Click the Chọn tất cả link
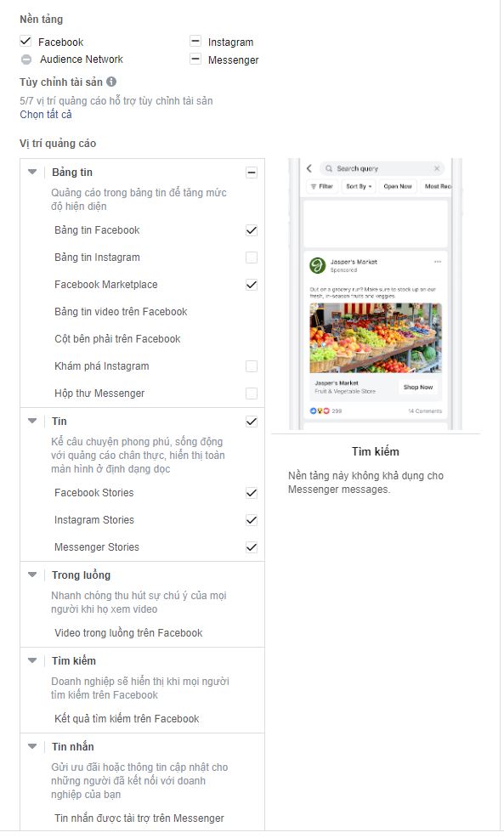Screen dimensions: 504x838 45,115
